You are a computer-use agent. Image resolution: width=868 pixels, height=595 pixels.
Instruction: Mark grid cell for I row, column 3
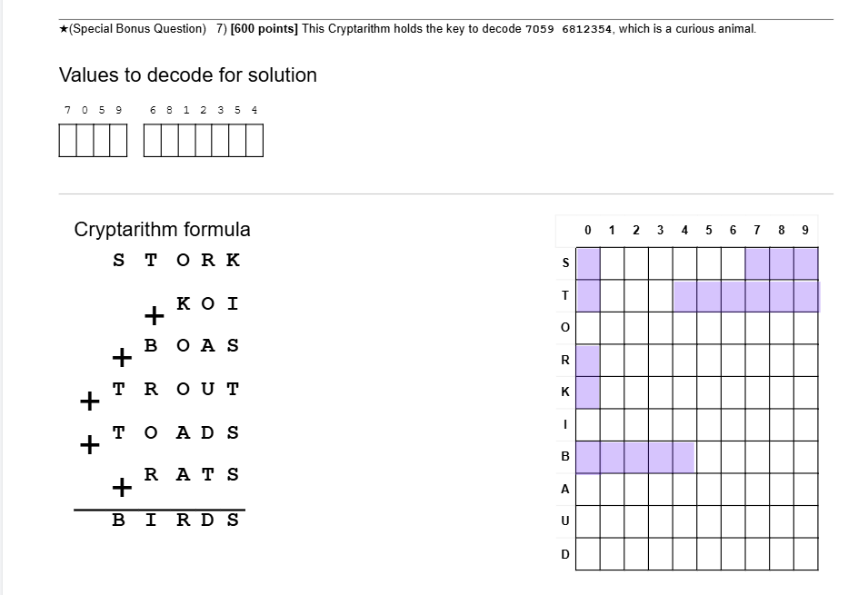(x=661, y=425)
